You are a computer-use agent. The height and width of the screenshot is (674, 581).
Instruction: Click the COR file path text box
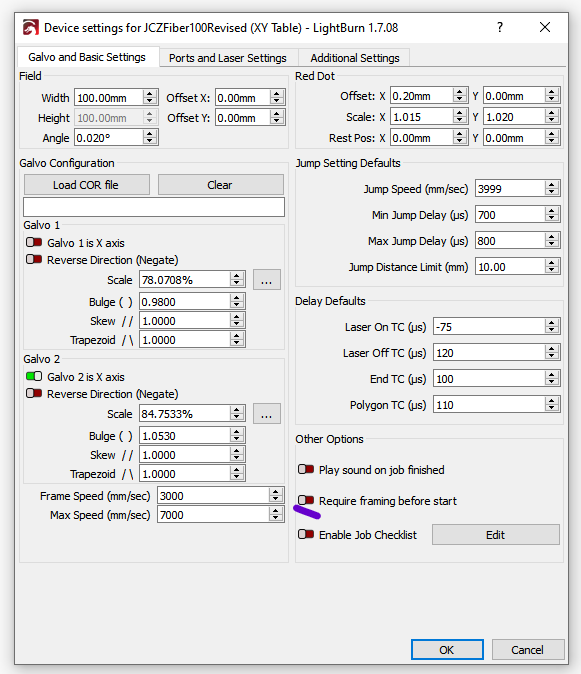[154, 207]
